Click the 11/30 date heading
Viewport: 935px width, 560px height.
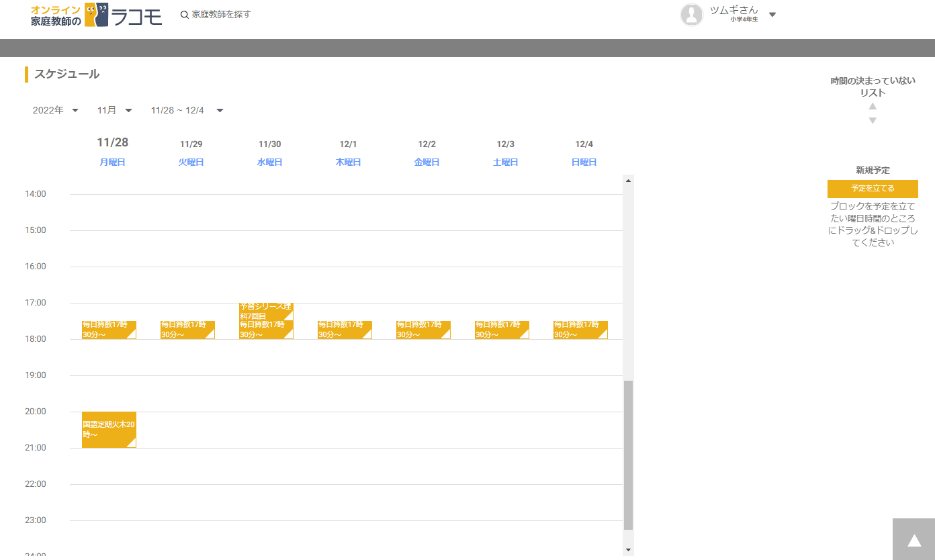point(269,144)
